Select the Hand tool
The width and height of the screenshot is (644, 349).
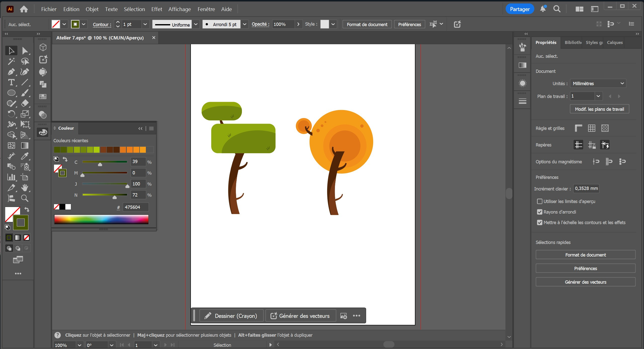[25, 188]
